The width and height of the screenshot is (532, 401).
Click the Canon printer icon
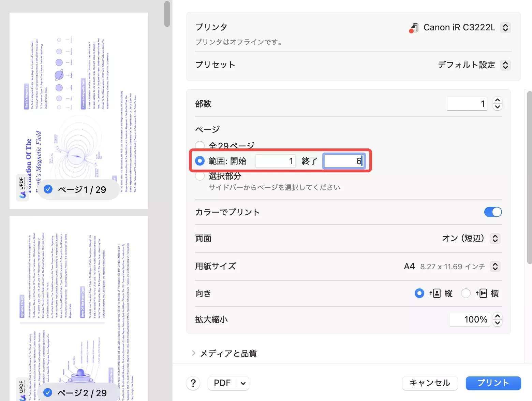pyautogui.click(x=414, y=28)
